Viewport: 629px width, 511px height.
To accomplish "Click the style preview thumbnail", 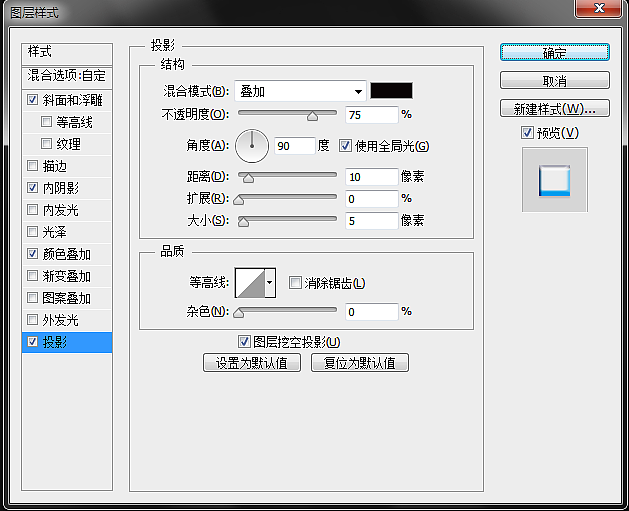I will coord(555,180).
